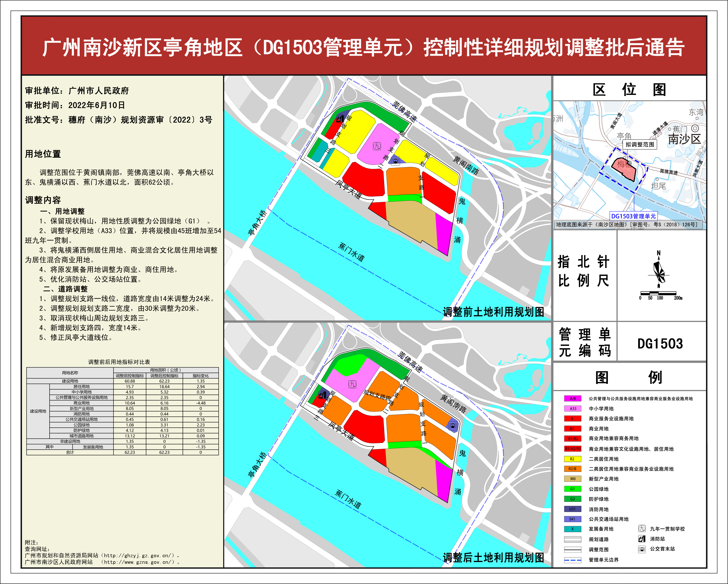Select the S41 transit station swatch
728x584 pixels.
(x=573, y=519)
